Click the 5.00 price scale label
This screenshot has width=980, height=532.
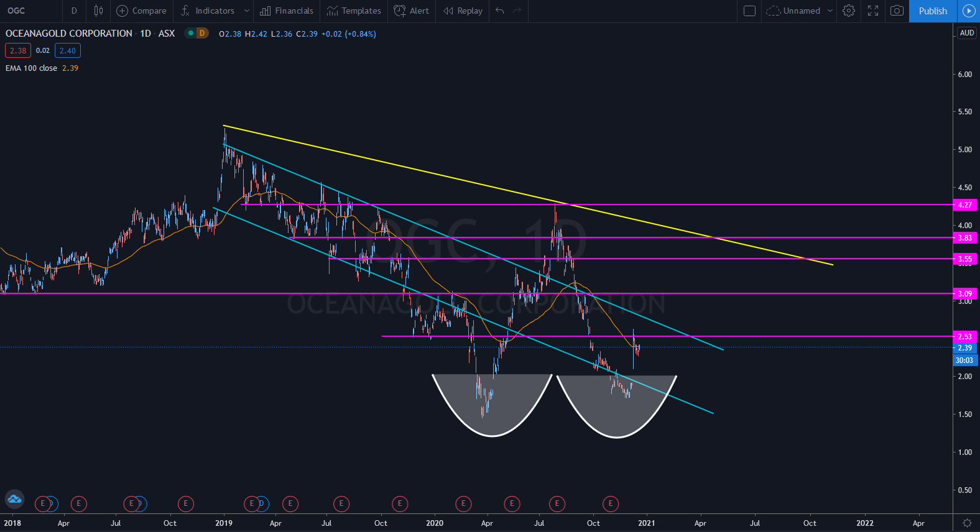tap(965, 150)
